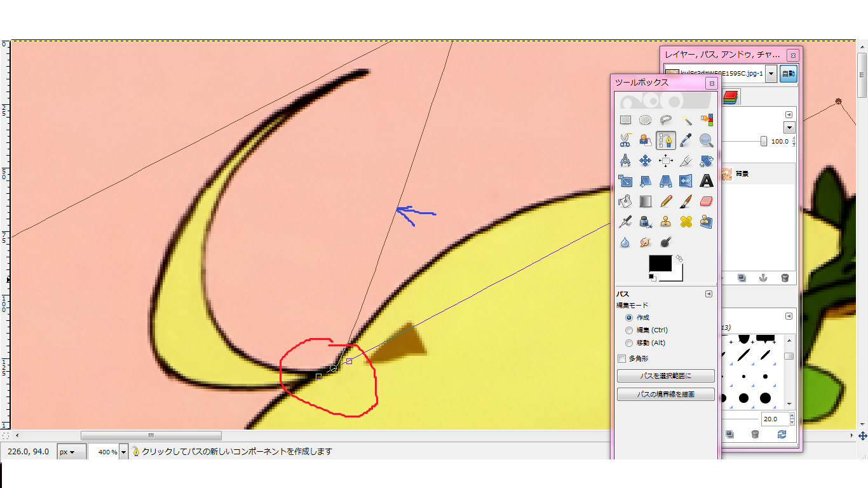
Task: Refresh the brushes list
Action: [x=782, y=435]
